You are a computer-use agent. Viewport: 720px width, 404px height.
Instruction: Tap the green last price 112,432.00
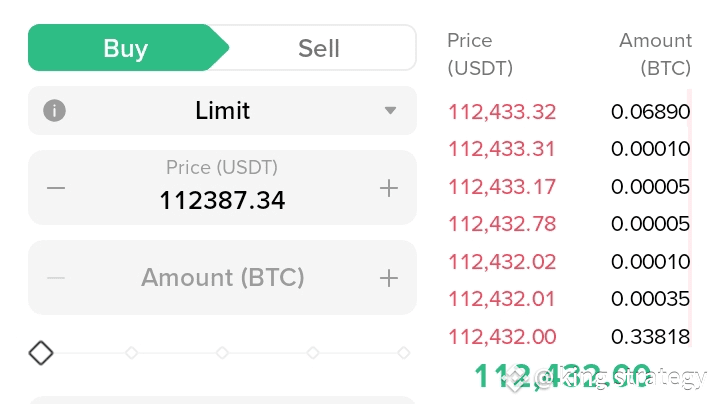click(x=562, y=376)
